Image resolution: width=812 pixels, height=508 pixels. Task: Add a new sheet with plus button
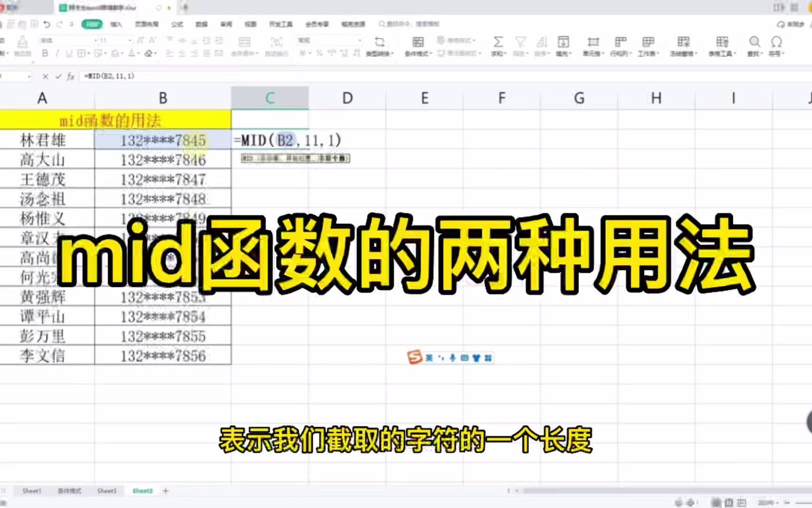(x=165, y=491)
